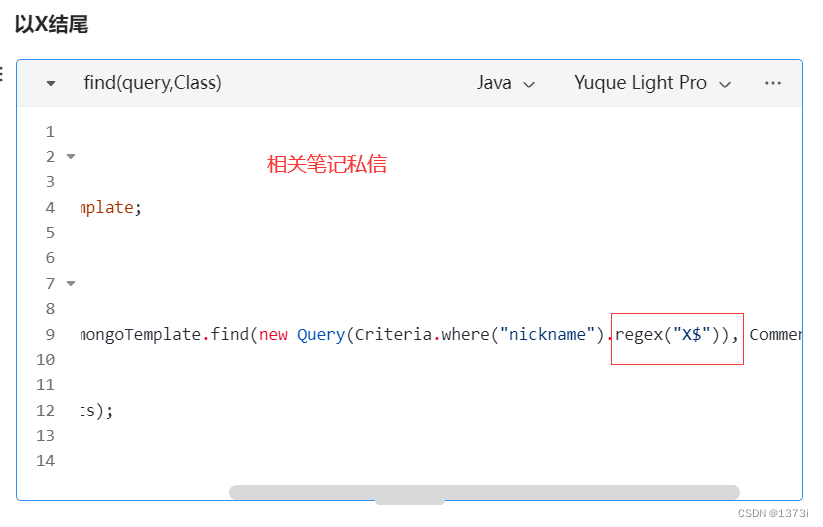Click the "nickname" string in code
This screenshot has width=823, height=527.
coord(547,334)
